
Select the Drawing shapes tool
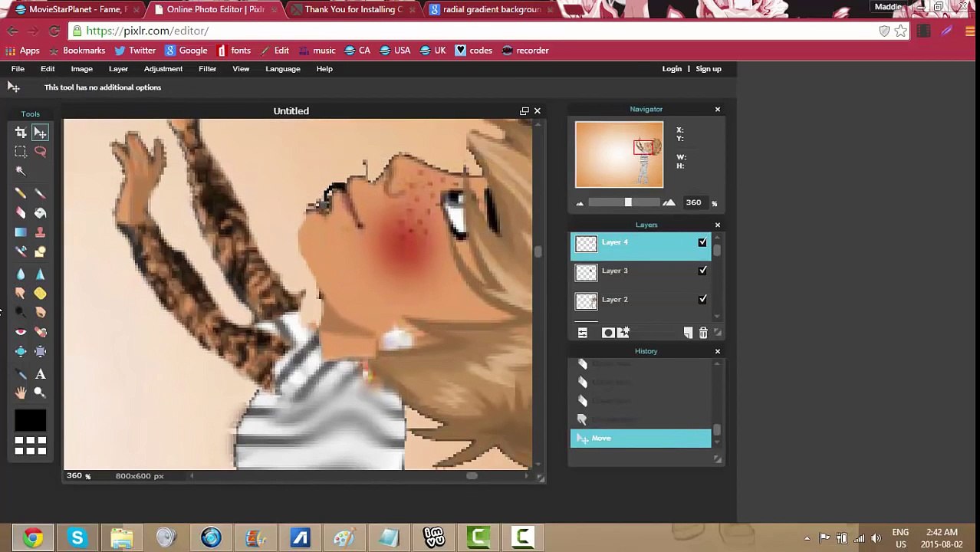(x=40, y=251)
